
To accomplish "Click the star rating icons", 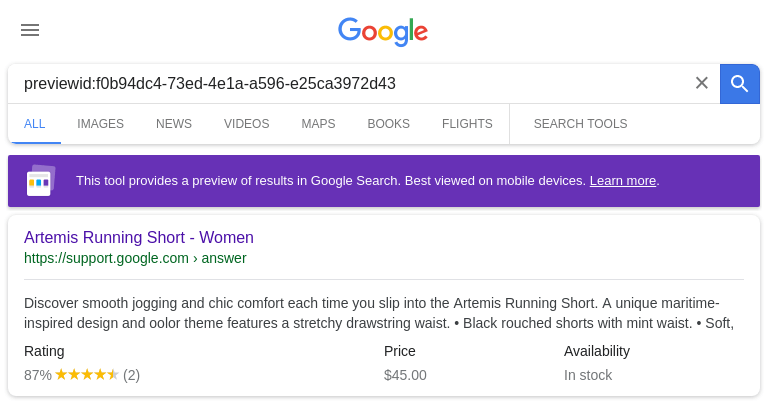I will (87, 375).
